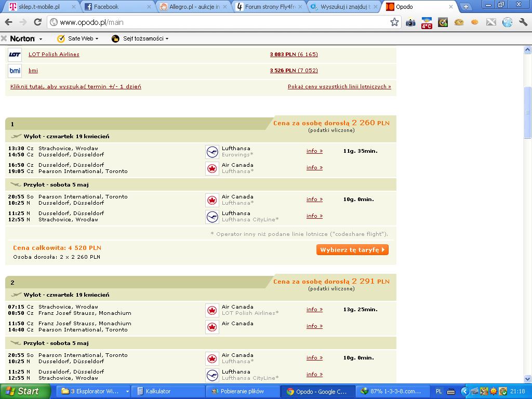Screen dimensions: 532x399
Task: Click the 3 526 PLN price link
Action: [x=294, y=71]
